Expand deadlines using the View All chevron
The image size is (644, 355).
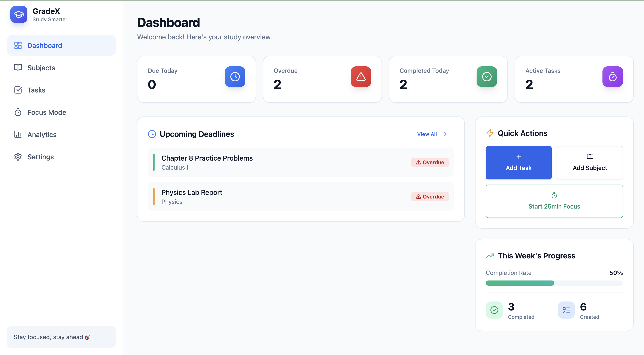tap(446, 134)
